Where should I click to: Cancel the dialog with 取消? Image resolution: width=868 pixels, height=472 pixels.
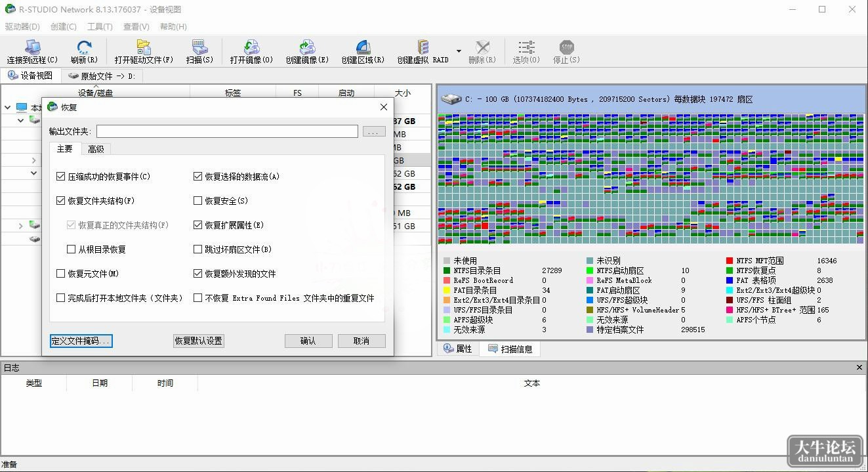362,341
